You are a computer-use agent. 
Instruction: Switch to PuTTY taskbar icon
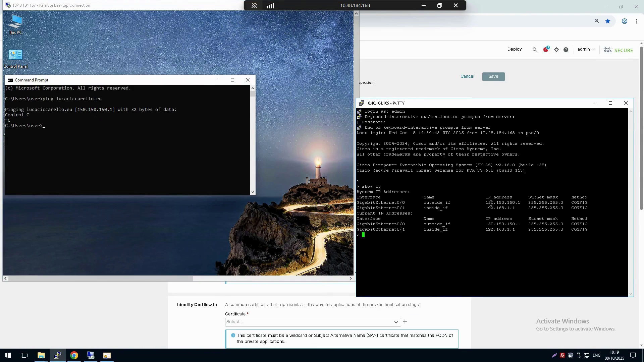click(x=57, y=355)
